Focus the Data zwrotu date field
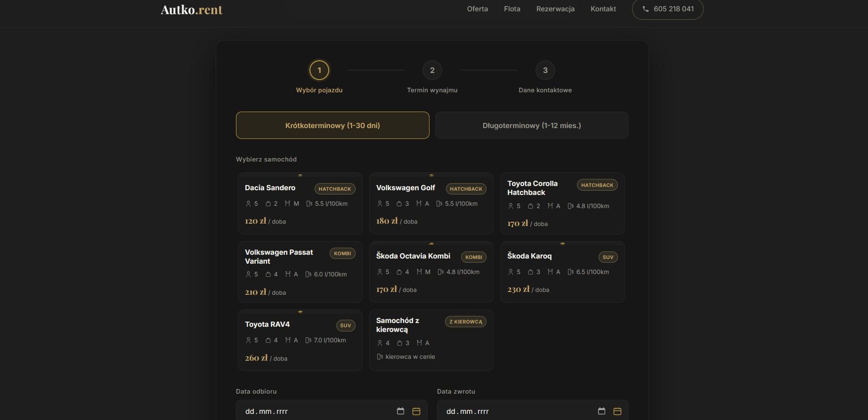 click(x=533, y=411)
